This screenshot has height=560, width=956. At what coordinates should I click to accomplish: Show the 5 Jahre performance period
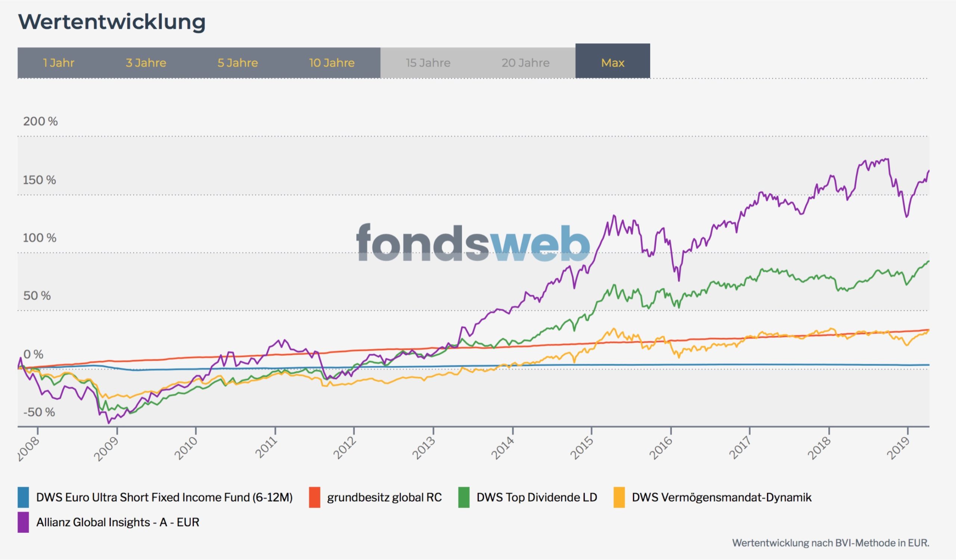coord(238,63)
